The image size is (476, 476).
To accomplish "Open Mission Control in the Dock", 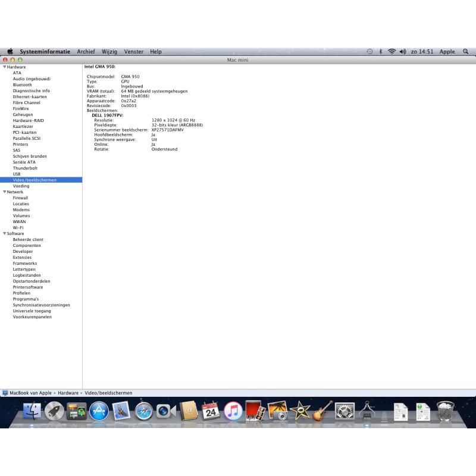I will pyautogui.click(x=77, y=411).
